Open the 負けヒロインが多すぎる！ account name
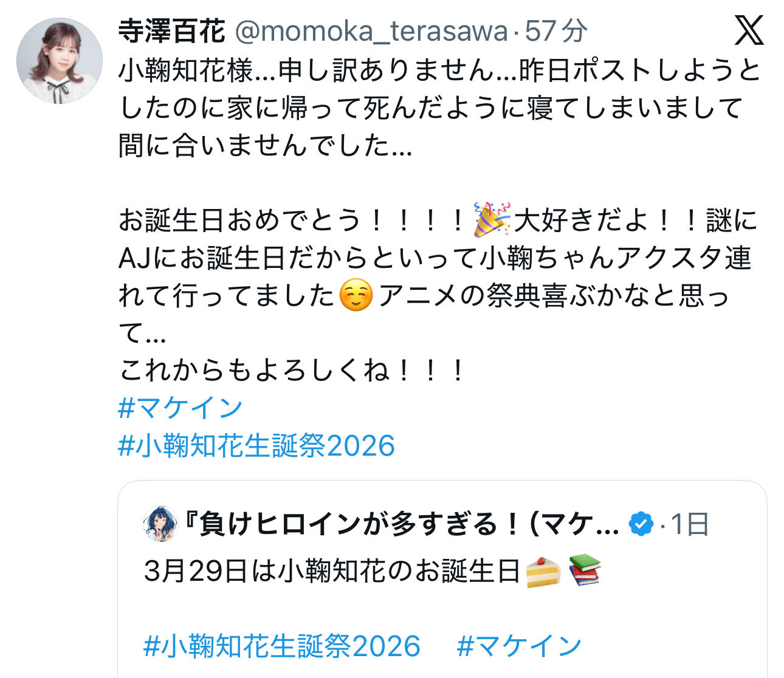This screenshot has width=784, height=678. (x=402, y=524)
